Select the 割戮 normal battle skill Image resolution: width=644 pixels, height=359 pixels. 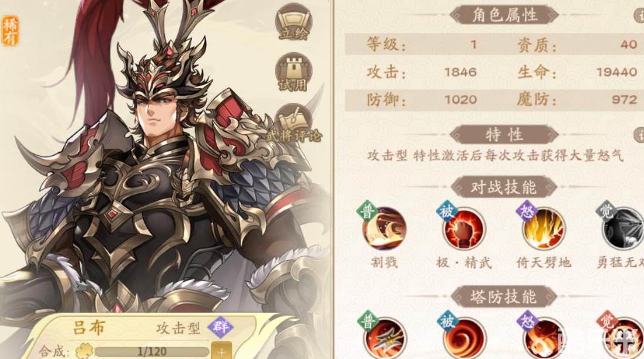[x=384, y=229]
